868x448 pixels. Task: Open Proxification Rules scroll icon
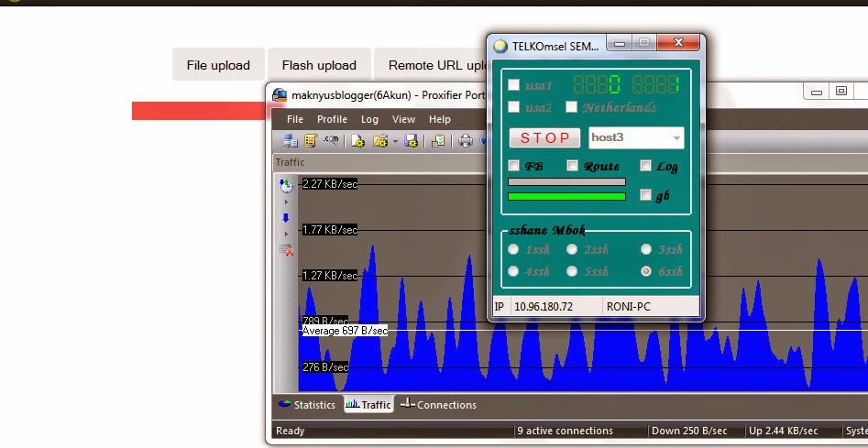tap(311, 141)
